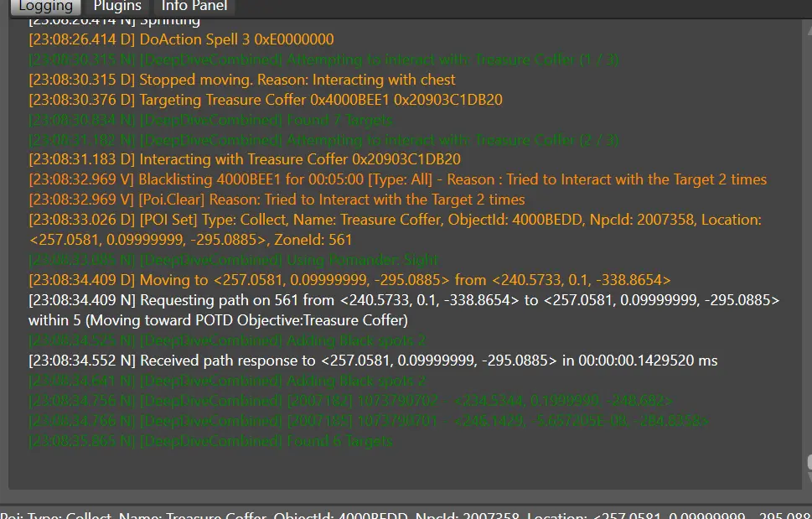Switch to the Logging tab

point(45,7)
